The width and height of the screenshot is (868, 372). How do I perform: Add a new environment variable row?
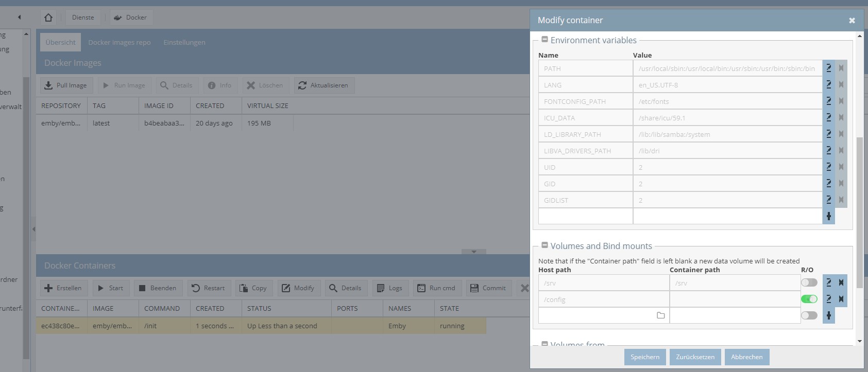point(829,216)
